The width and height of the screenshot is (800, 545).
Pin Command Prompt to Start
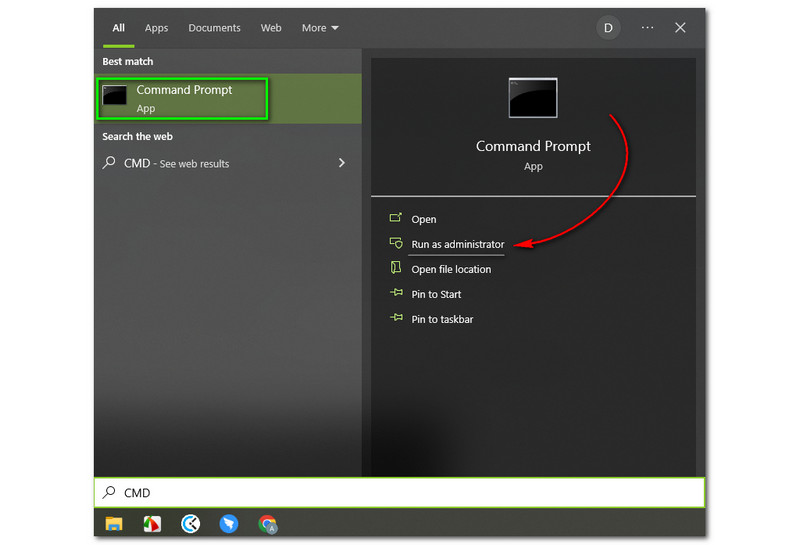(x=436, y=294)
